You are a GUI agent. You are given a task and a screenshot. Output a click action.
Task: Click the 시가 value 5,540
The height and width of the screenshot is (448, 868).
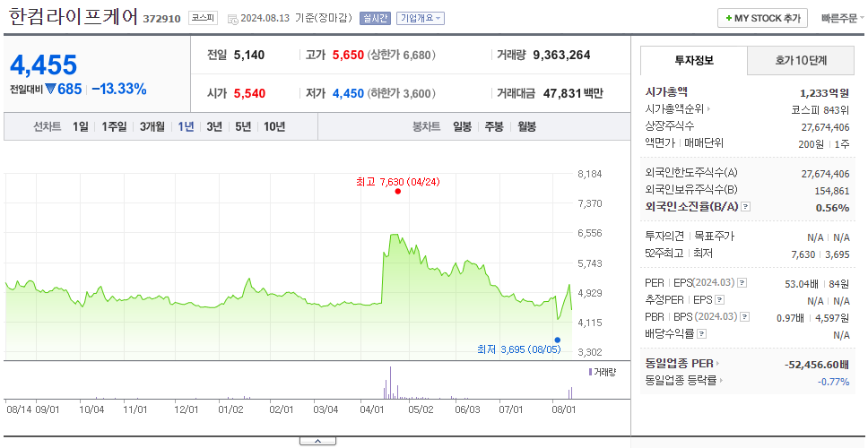[249, 93]
